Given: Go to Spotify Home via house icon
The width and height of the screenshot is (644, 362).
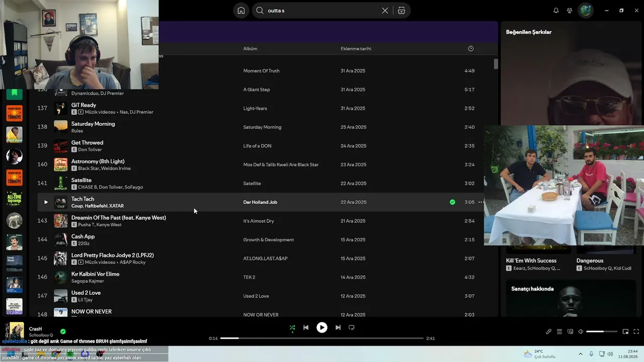Looking at the screenshot, I should [x=241, y=11].
